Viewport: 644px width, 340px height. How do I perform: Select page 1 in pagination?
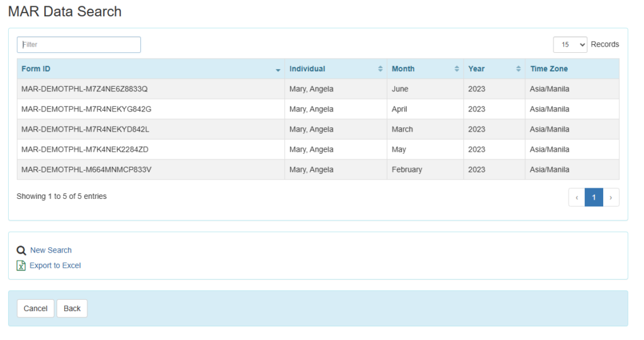[594, 197]
